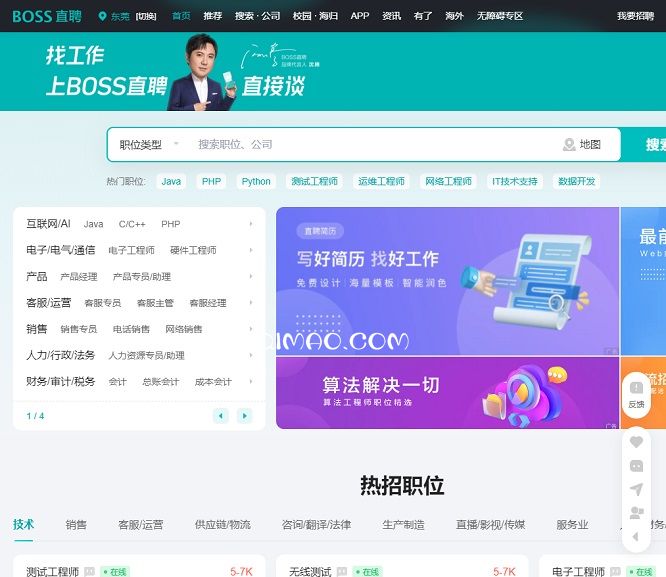Image resolution: width=666 pixels, height=577 pixels.
Task: Switch to the 咨询/翻译/法律 tab
Action: [316, 525]
